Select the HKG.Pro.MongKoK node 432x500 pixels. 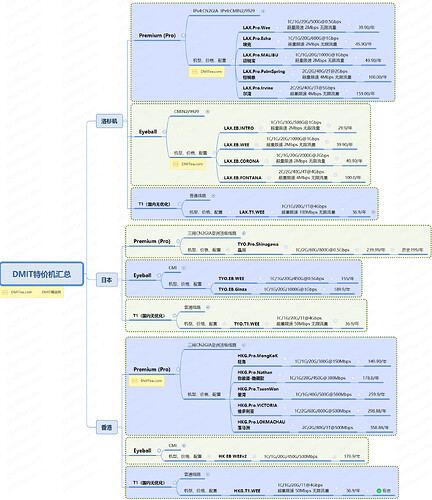point(258,359)
